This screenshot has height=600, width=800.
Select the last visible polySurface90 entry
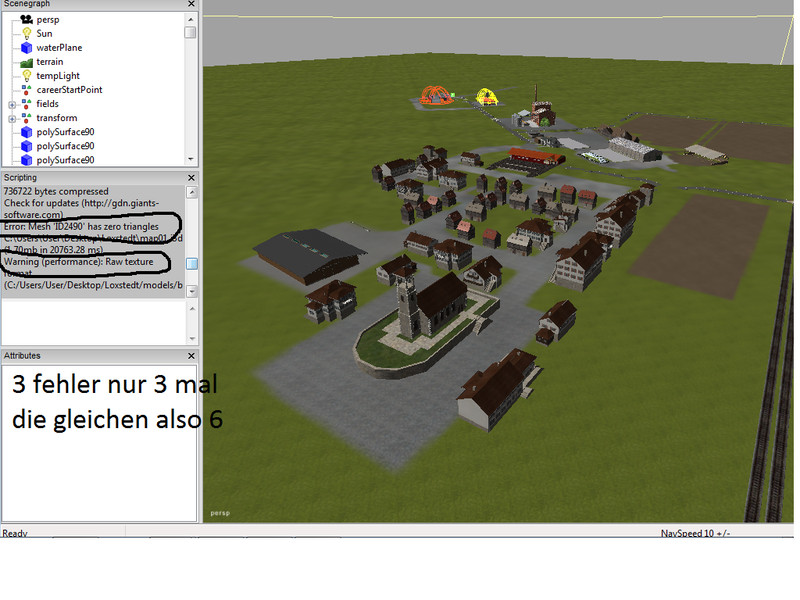click(x=65, y=159)
